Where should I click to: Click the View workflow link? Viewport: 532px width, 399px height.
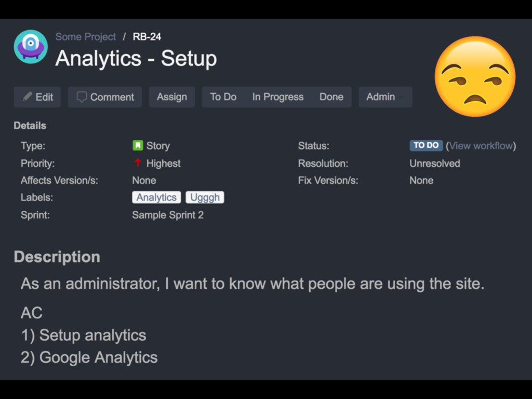481,146
